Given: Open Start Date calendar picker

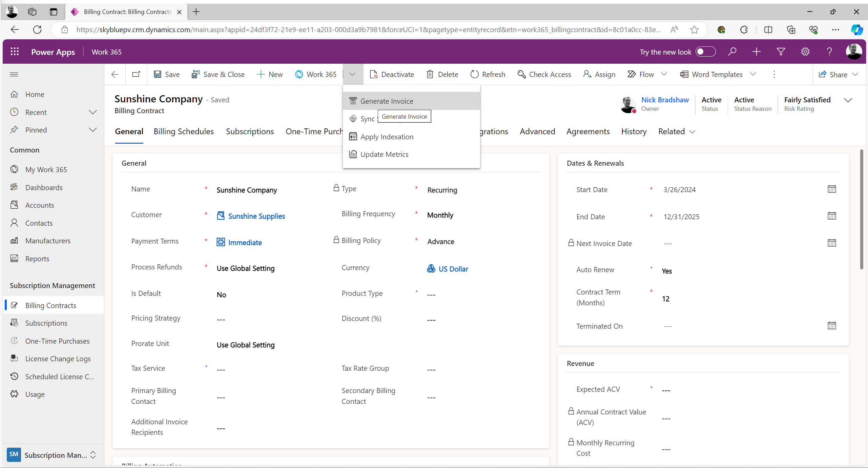Looking at the screenshot, I should point(831,189).
